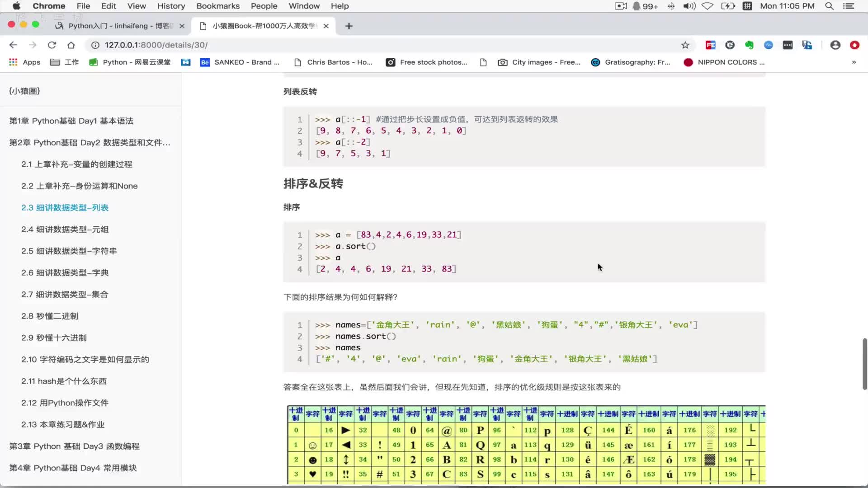
Task: Click the browser forward arrow
Action: (x=33, y=45)
